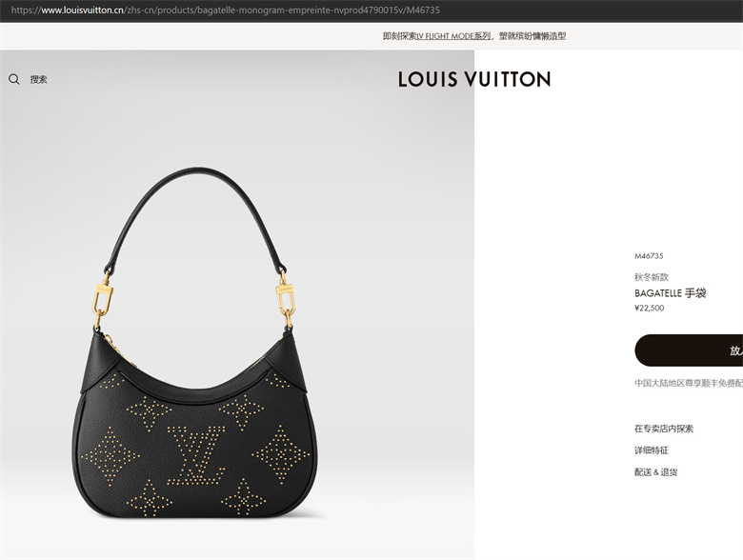This screenshot has height=560, width=743.
Task: Click the 塑就缤纷慵懒造型 banner text
Action: point(532,36)
